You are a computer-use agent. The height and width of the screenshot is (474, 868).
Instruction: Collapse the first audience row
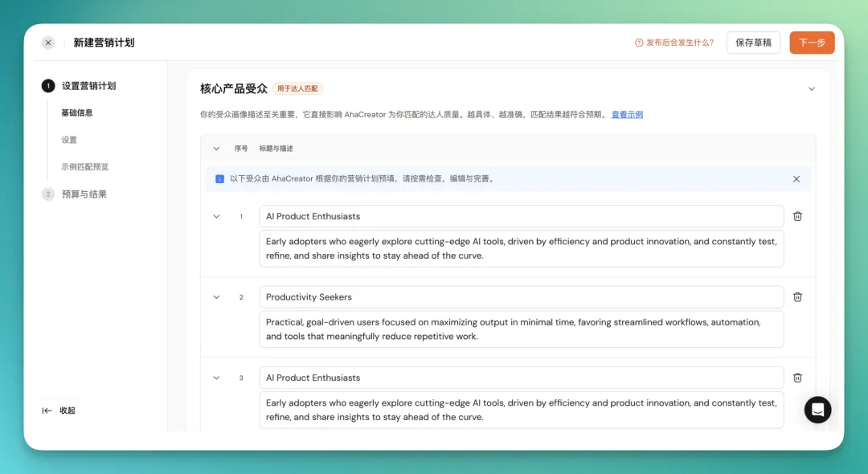pos(215,216)
